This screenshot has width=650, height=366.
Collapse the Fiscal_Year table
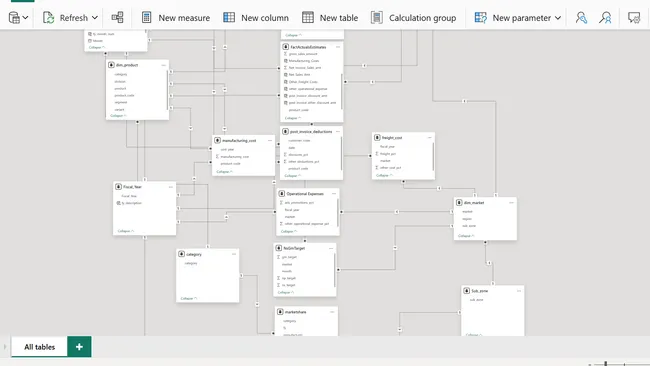tap(126, 231)
